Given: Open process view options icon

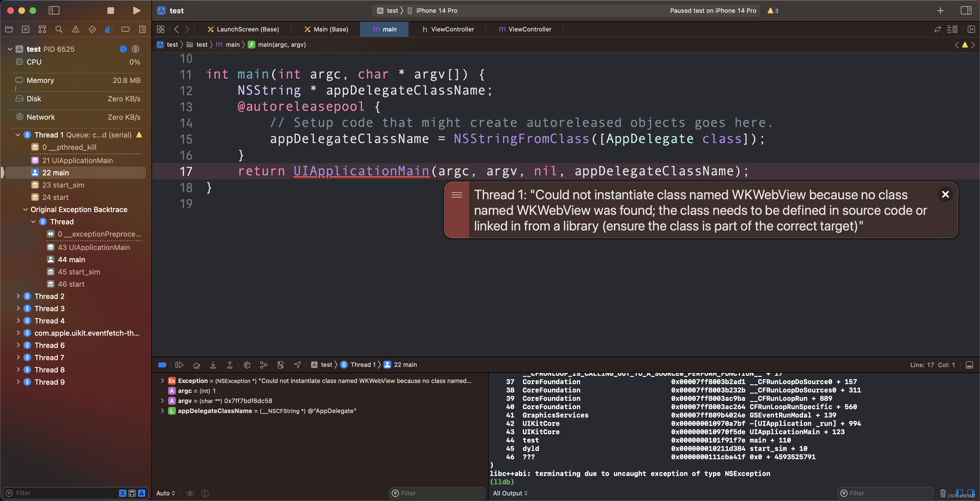Looking at the screenshot, I should pyautogui.click(x=136, y=49).
